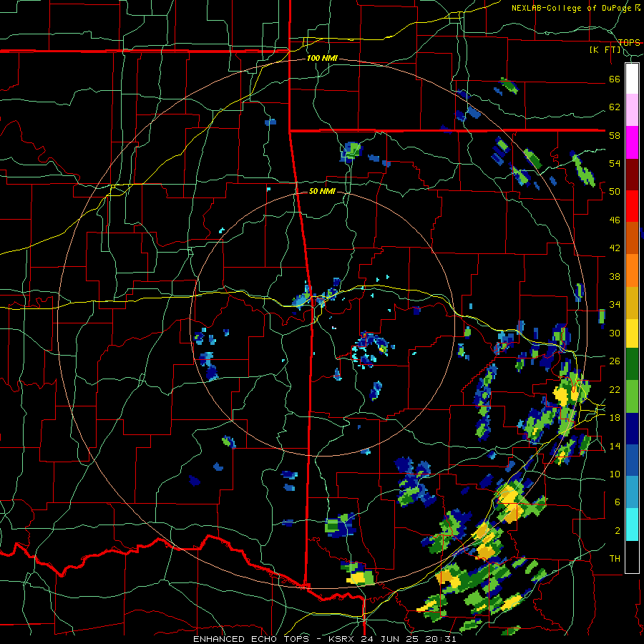Click the 'NEXLAB-College of DuPage' credit text
The width and height of the screenshot is (644, 644).
[572, 8]
